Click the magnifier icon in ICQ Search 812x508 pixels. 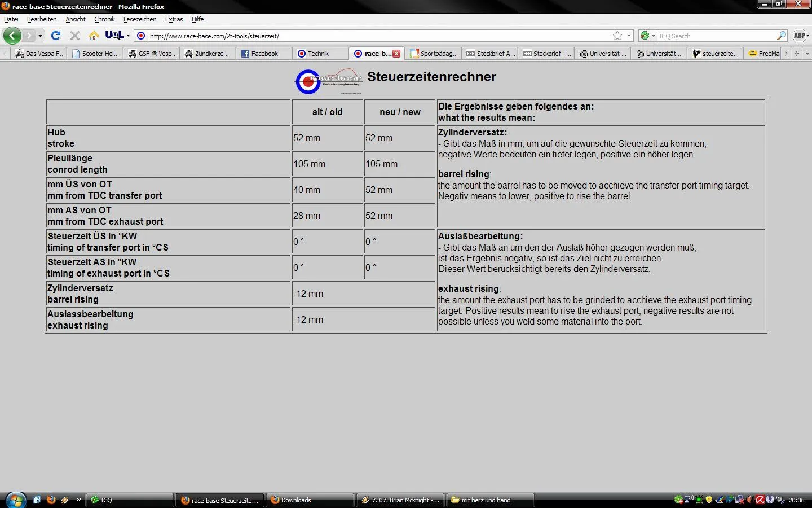pos(781,36)
